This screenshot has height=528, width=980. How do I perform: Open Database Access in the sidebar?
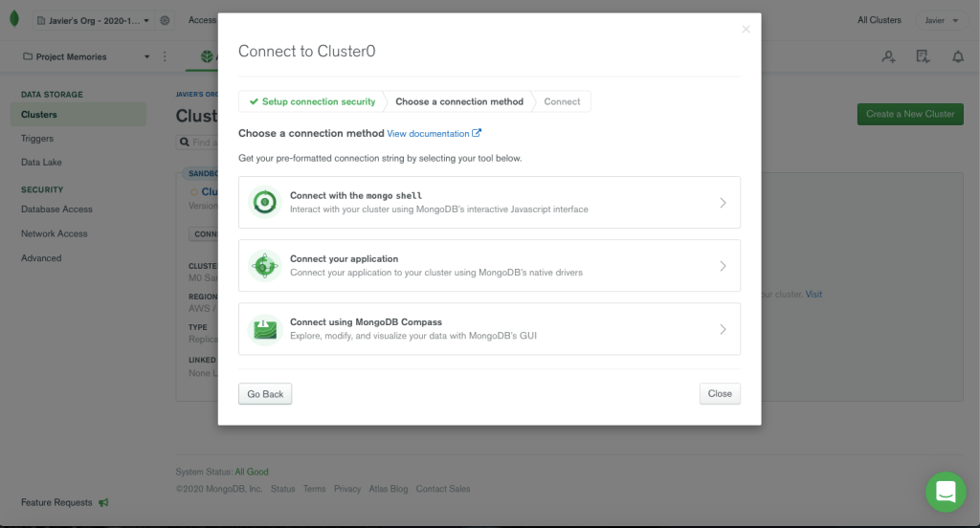[x=56, y=209]
